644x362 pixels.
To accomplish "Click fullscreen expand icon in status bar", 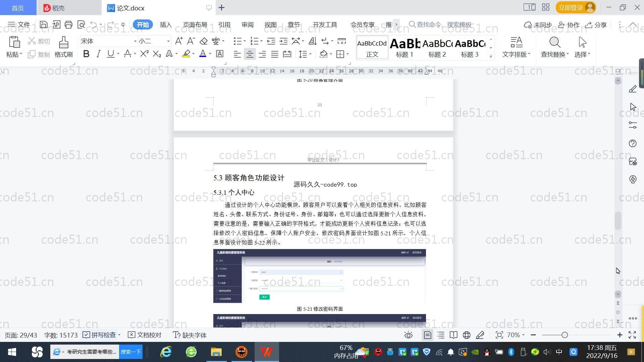I will click(x=632, y=335).
